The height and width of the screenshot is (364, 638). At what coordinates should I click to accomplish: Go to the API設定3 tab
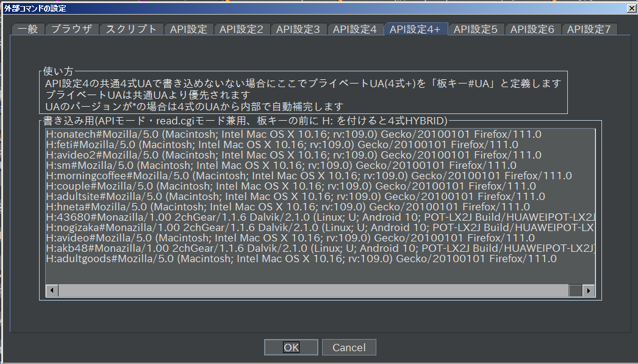(x=298, y=29)
